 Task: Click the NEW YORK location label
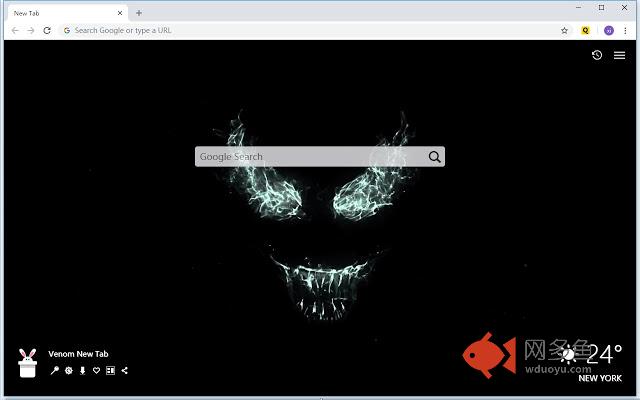coord(600,378)
